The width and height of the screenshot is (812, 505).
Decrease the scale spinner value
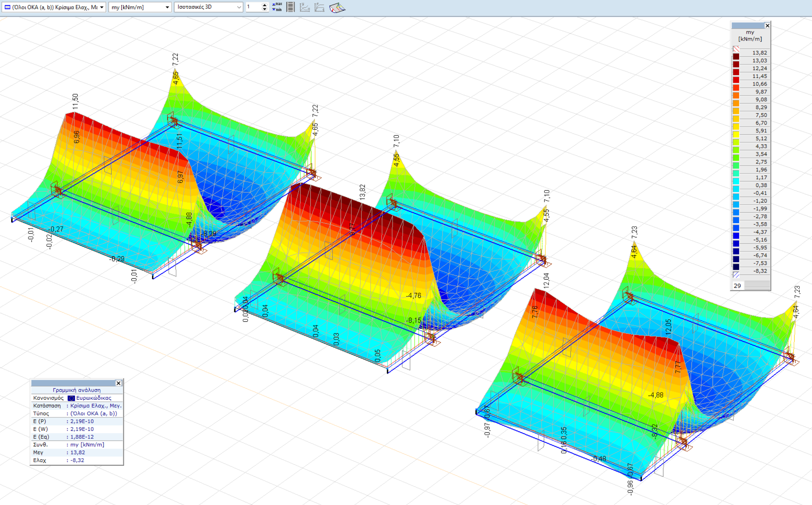click(x=265, y=9)
